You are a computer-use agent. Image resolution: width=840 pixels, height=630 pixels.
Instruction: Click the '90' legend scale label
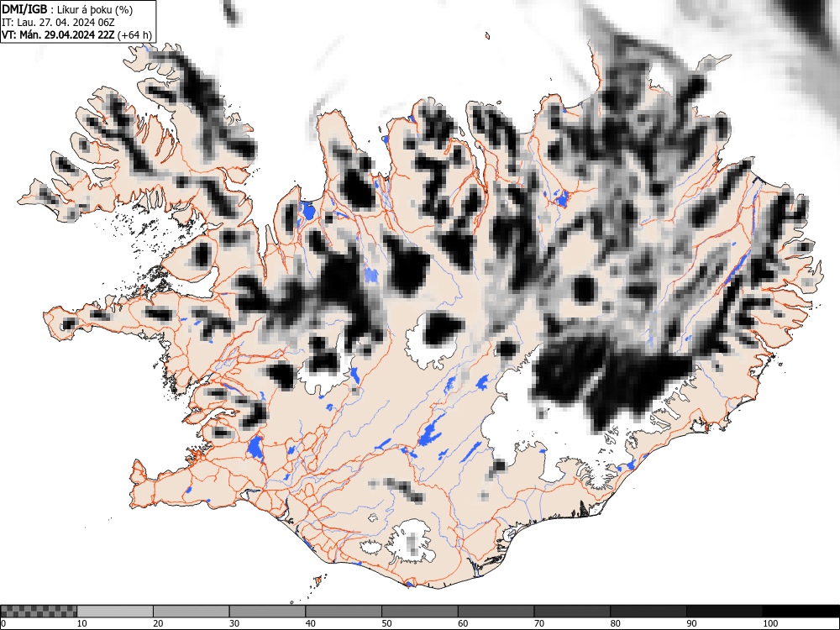[x=691, y=623]
